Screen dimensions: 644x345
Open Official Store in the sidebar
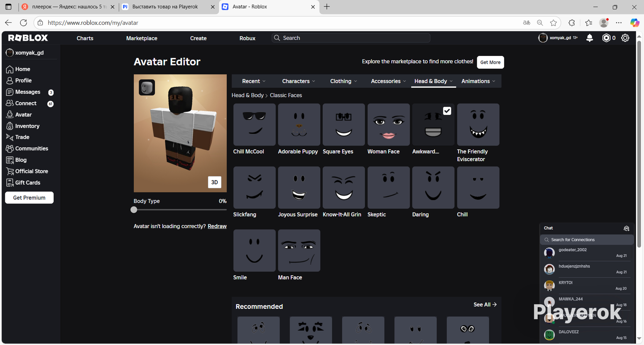[27, 171]
